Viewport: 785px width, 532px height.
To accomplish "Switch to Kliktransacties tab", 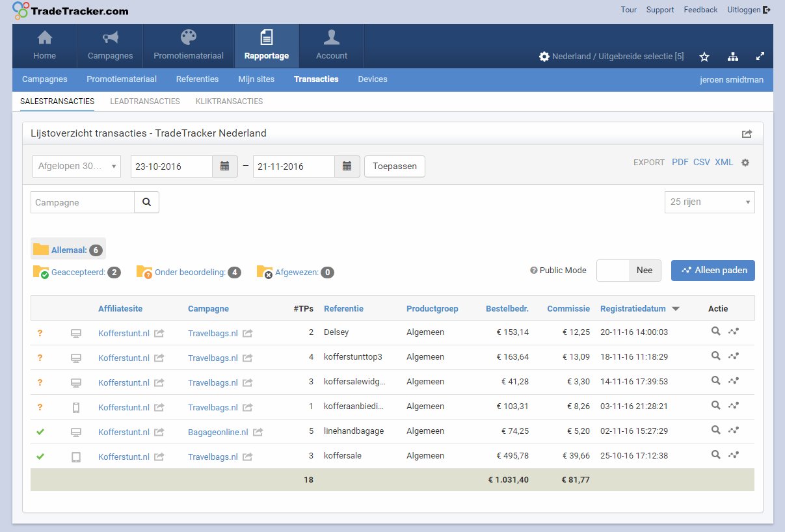I will (229, 101).
